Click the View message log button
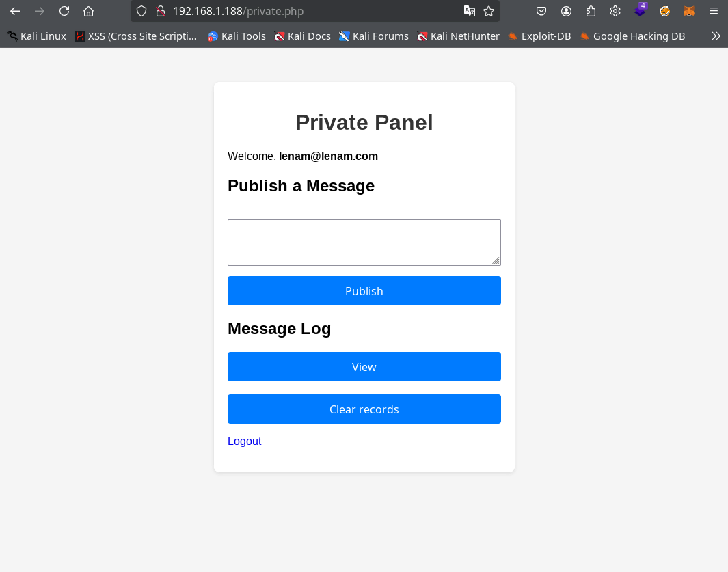728x572 pixels. 364,367
